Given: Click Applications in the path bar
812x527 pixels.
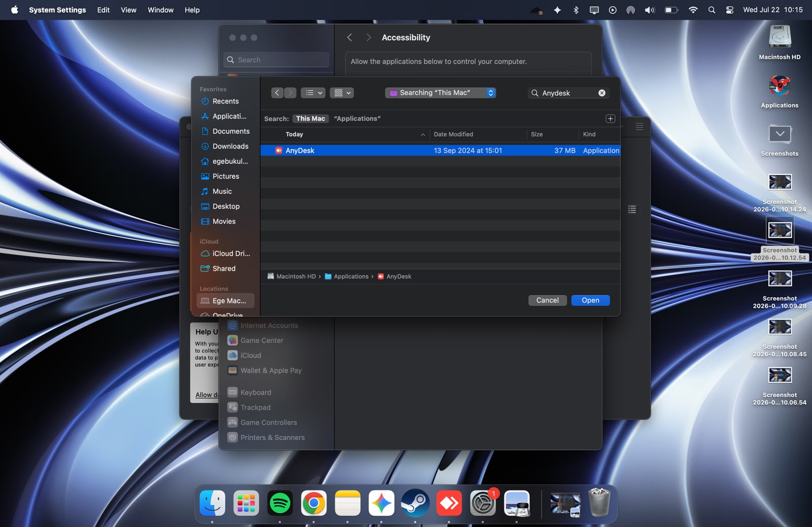Looking at the screenshot, I should point(346,276).
